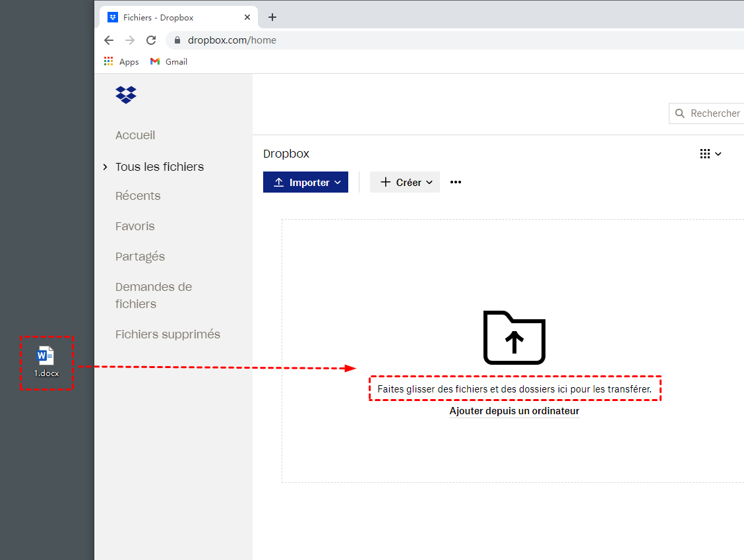This screenshot has height=560, width=744.
Task: Open the grid view layout dropdown
Action: [710, 154]
